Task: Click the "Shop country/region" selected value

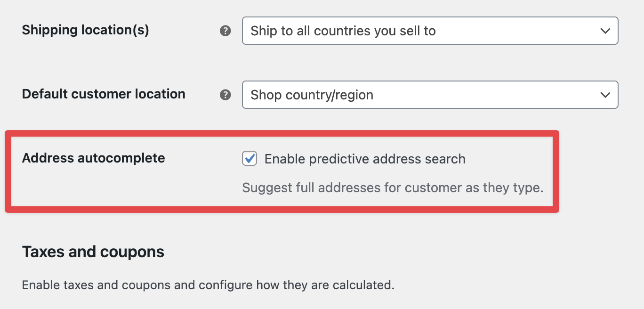Action: (312, 95)
